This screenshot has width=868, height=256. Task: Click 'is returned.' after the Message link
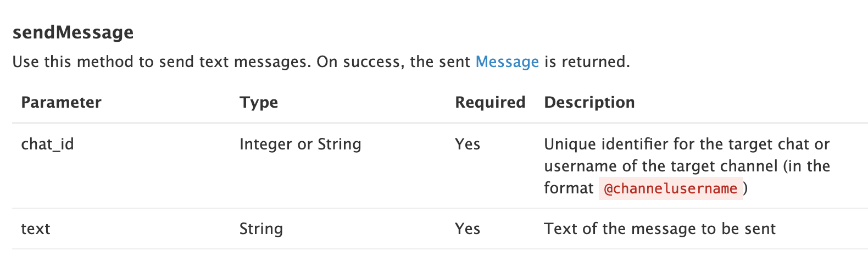587,62
